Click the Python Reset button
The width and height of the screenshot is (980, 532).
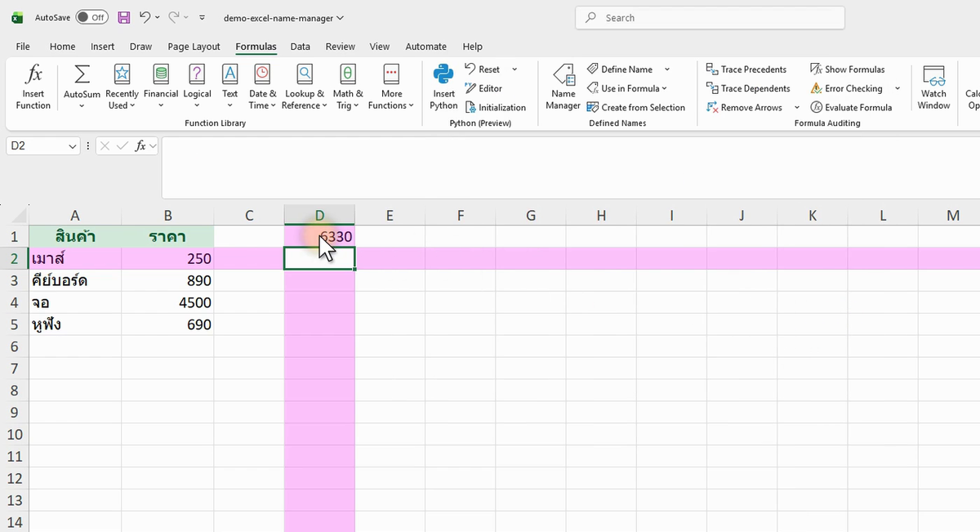point(483,69)
